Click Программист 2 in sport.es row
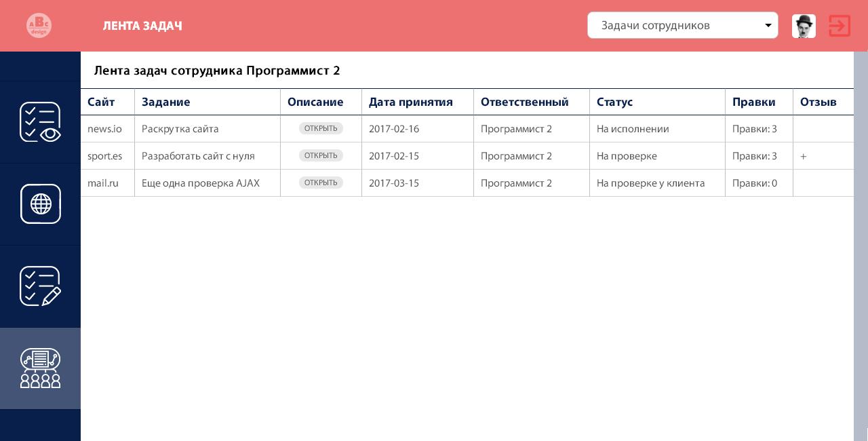The image size is (868, 441). 516,156
